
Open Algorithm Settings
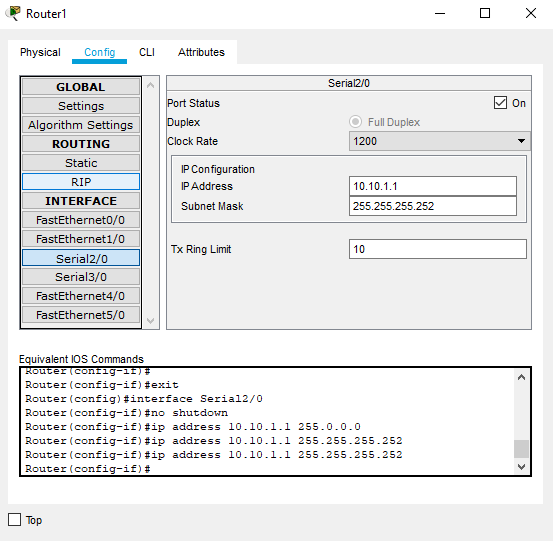coord(81,125)
